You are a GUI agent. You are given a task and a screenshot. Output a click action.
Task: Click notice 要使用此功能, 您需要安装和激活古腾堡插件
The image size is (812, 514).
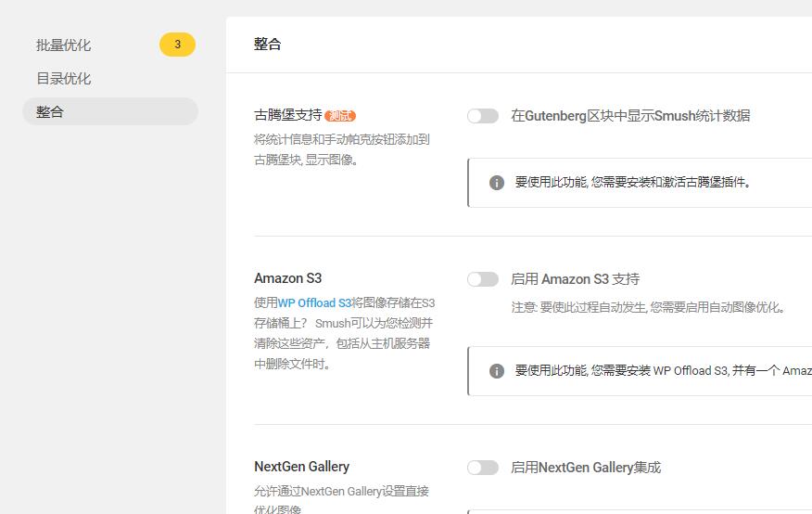tap(633, 183)
